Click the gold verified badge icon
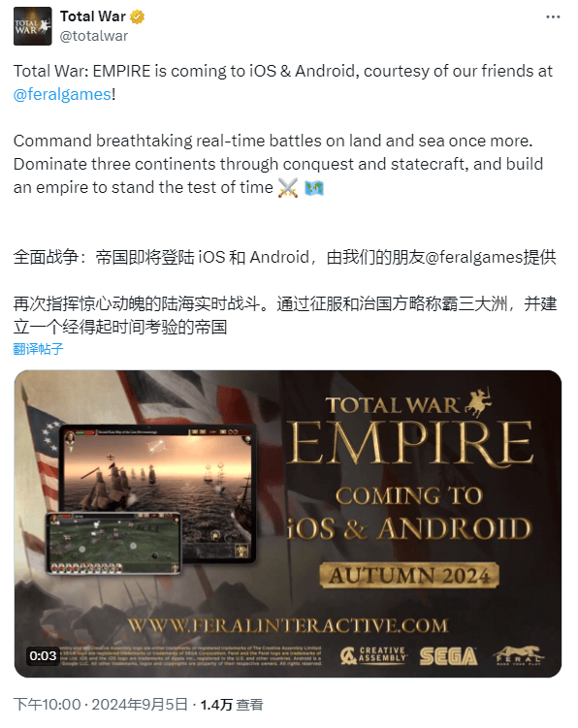This screenshot has width=578, height=728. point(137,17)
